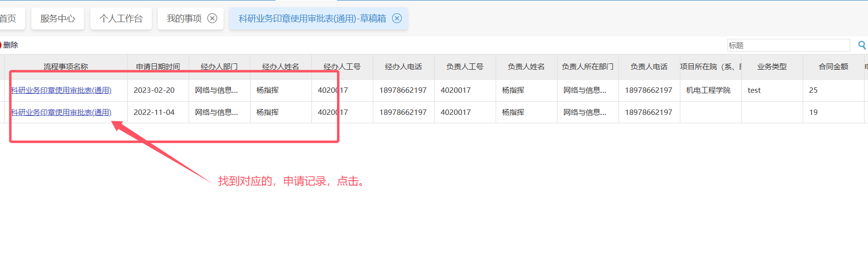Select the 机电工程学院 cell in first row
Screen dimensions: 868x275
[x=708, y=90]
